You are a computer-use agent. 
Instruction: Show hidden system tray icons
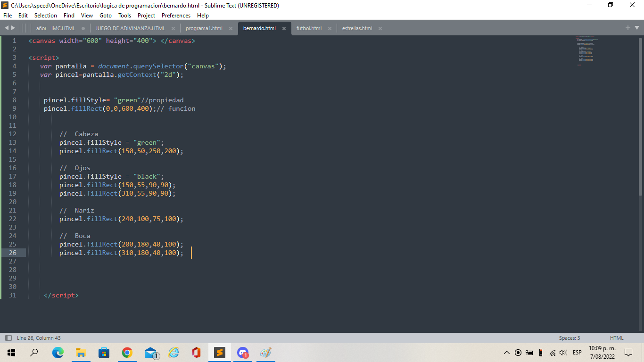click(x=507, y=353)
